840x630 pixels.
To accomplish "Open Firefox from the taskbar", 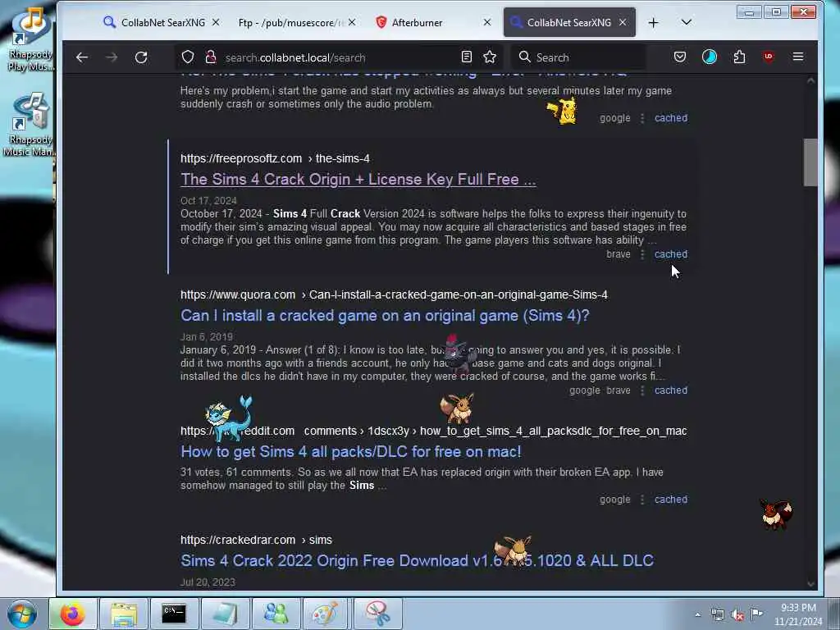I will coord(72,614).
